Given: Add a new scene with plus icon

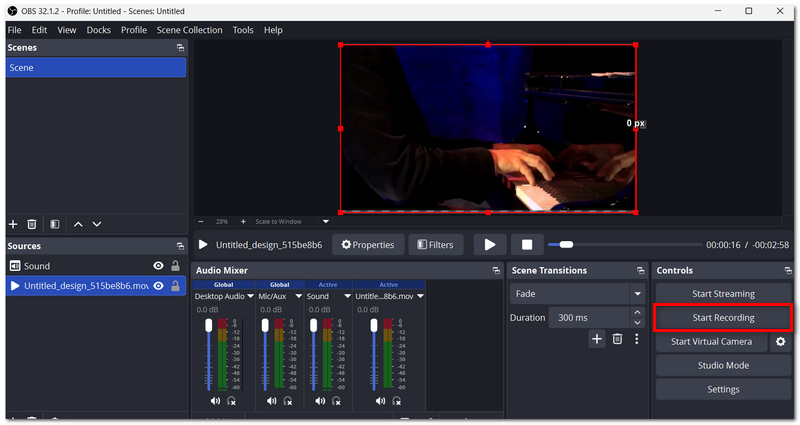Looking at the screenshot, I should [x=13, y=224].
